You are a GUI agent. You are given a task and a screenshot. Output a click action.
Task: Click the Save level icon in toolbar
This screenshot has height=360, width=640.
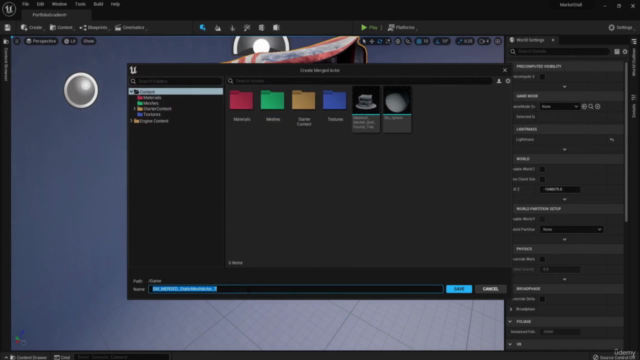(7, 27)
